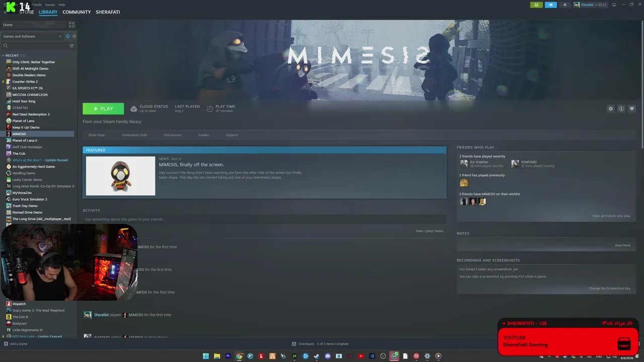The width and height of the screenshot is (644, 362).
Task: Open the SHERAFATI profile tab
Action: pos(108,12)
